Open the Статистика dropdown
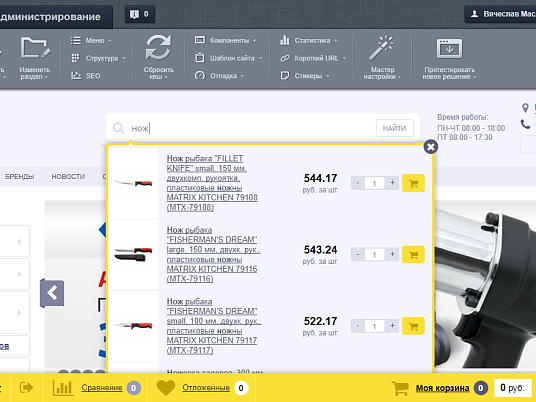The height and width of the screenshot is (402, 536). pyautogui.click(x=309, y=40)
